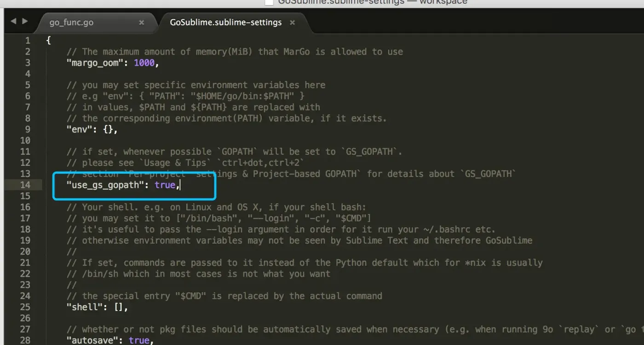Click line number 28 in gutter
644x345 pixels.
click(25, 340)
